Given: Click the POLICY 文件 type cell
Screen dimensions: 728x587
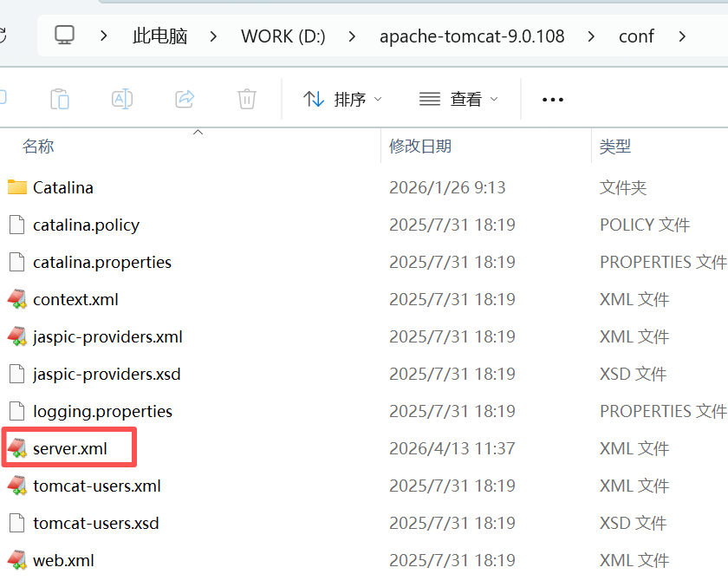Looking at the screenshot, I should pyautogui.click(x=645, y=225).
